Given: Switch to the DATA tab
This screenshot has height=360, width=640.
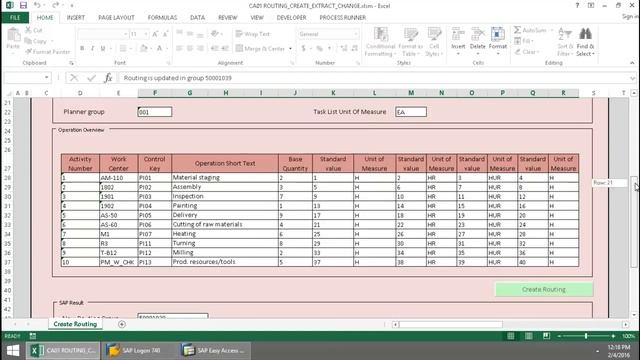Looking at the screenshot, I should (197, 18).
